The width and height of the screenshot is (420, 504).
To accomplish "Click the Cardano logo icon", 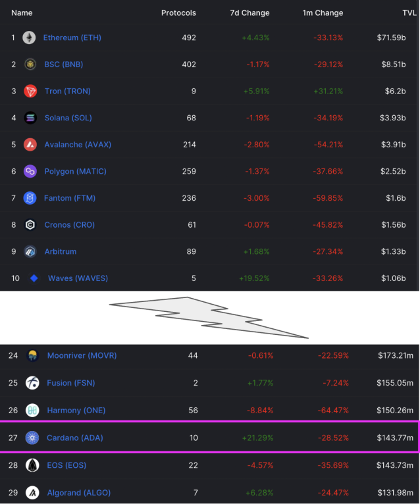I will click(32, 438).
